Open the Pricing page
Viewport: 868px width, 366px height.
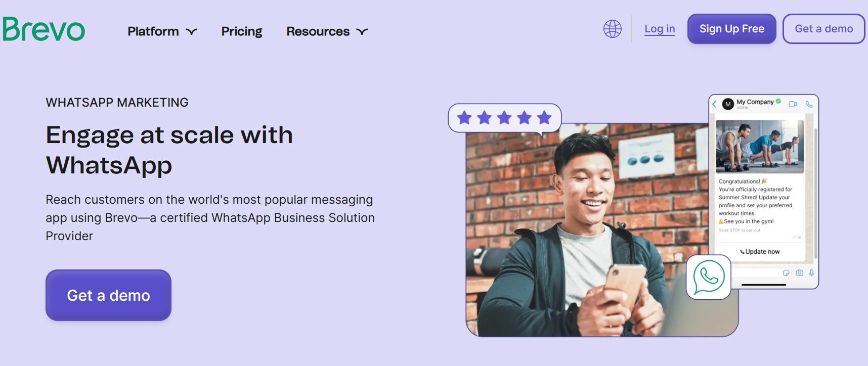tap(242, 31)
